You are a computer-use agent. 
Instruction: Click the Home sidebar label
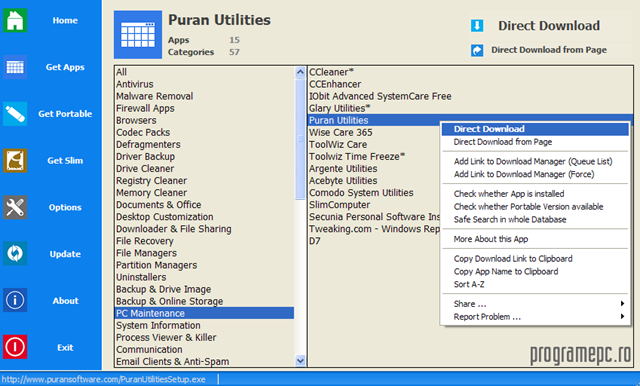(65, 20)
